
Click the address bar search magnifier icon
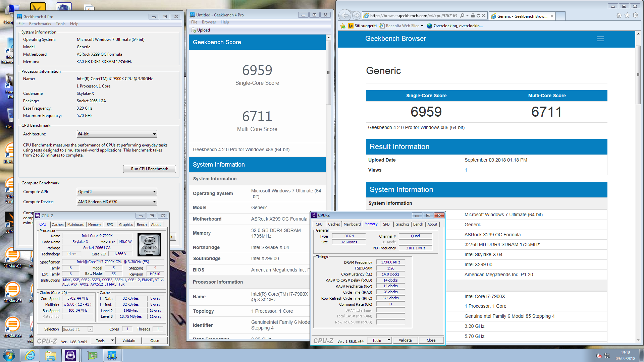coord(462,15)
